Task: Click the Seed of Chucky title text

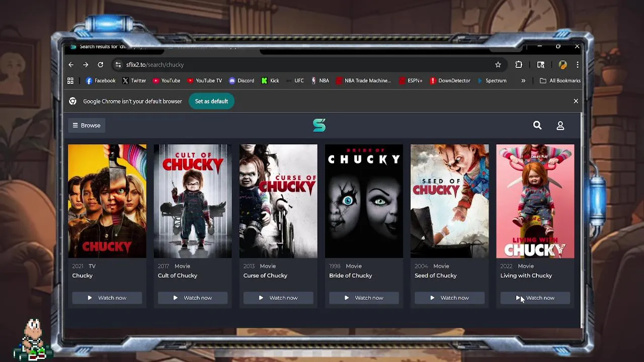Action: point(436,276)
